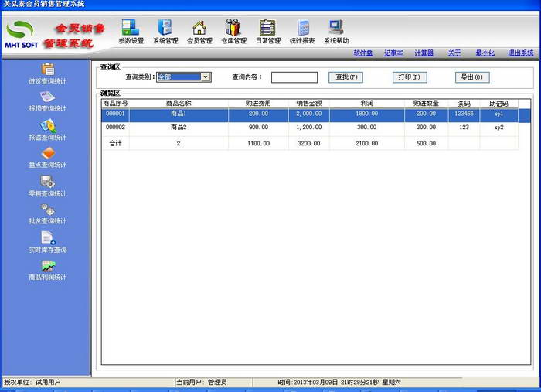Click total sales 3200.00 cell

click(x=309, y=143)
